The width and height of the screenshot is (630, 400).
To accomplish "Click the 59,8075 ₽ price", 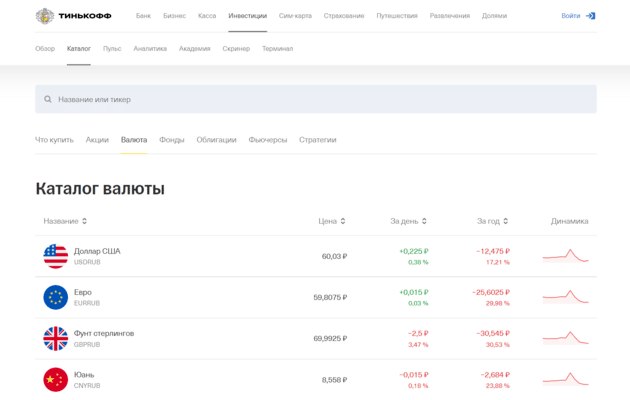I will [330, 297].
